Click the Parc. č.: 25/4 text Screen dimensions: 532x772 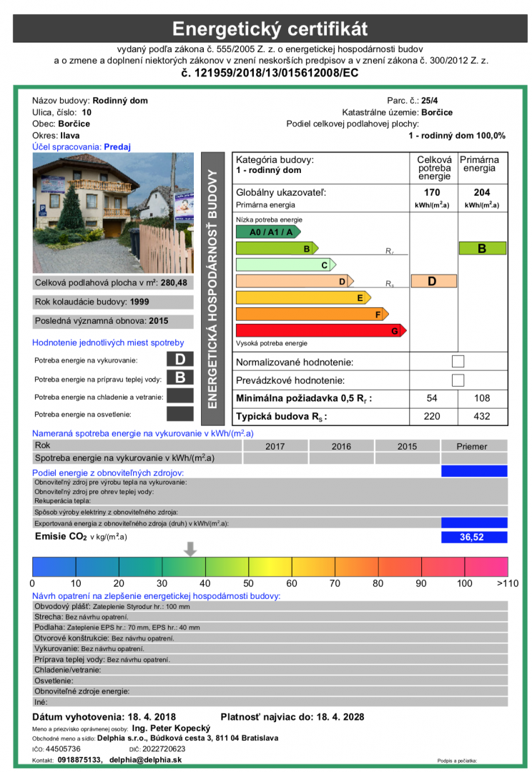pyautogui.click(x=413, y=101)
